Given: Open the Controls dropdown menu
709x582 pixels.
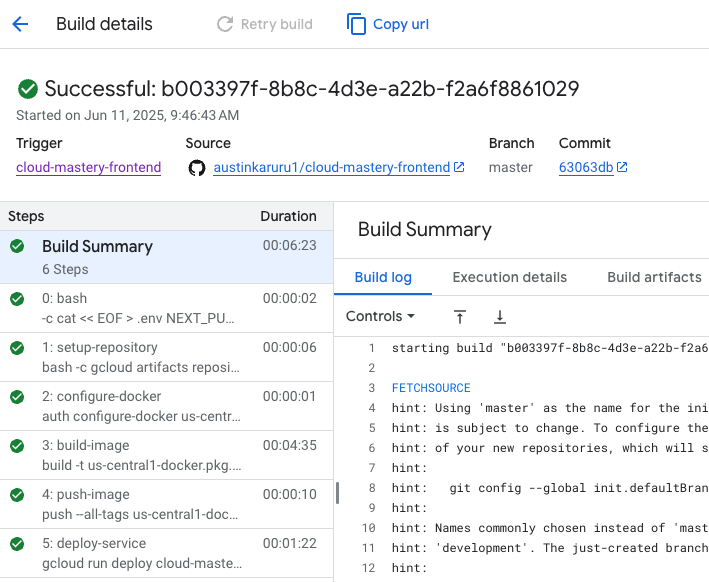Looking at the screenshot, I should (380, 316).
